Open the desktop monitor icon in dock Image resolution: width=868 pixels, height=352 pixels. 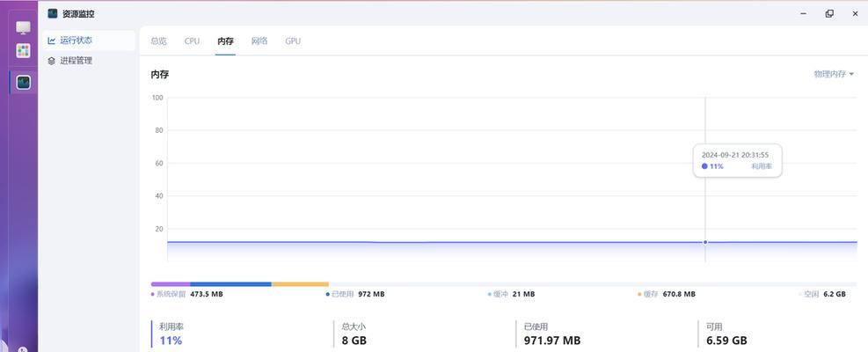(x=23, y=28)
